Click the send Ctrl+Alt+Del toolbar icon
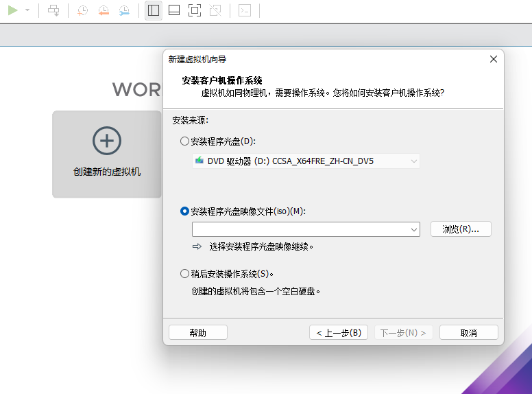Image resolution: width=532 pixels, height=394 pixels. point(53,10)
